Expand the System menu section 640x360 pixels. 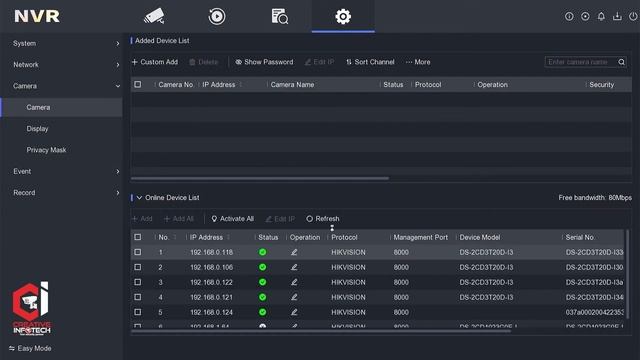point(61,43)
